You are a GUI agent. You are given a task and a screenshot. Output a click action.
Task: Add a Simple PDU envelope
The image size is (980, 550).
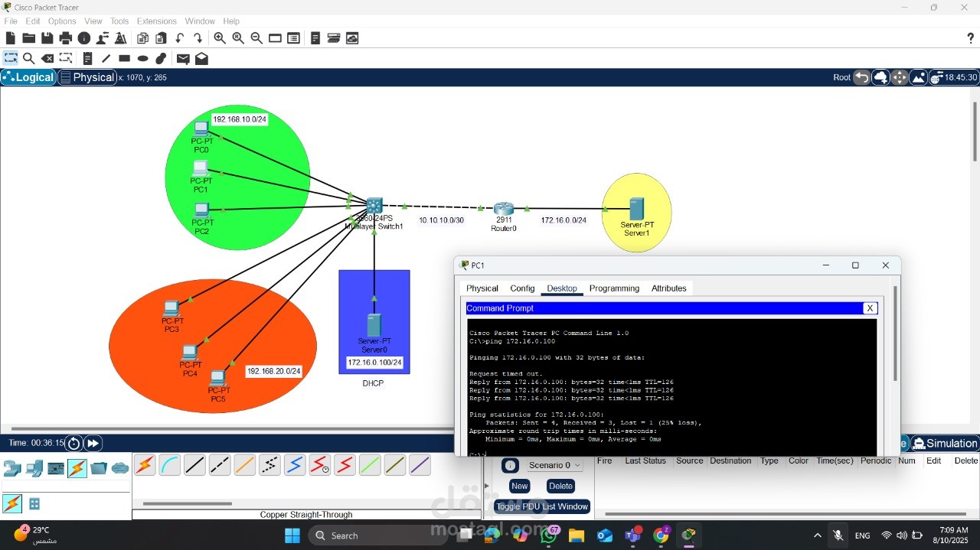[183, 58]
